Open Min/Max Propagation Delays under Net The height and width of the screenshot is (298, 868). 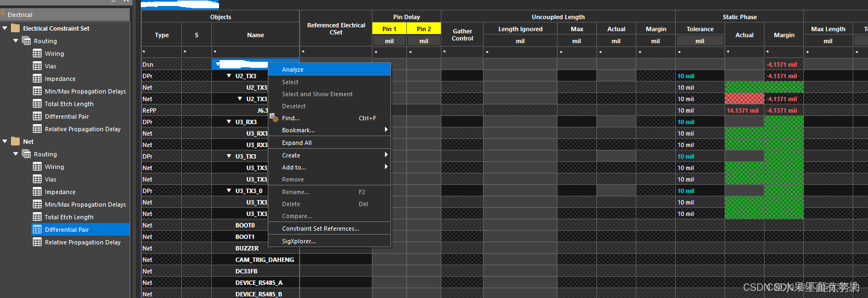pos(85,204)
